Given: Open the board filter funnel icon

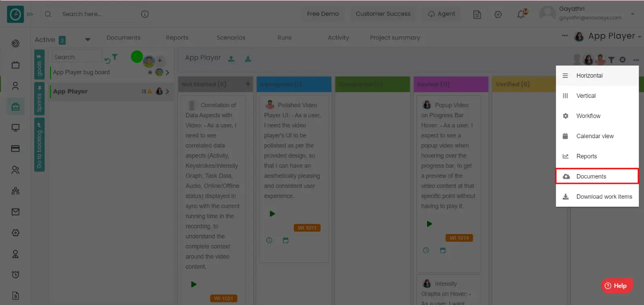Looking at the screenshot, I should [611, 60].
